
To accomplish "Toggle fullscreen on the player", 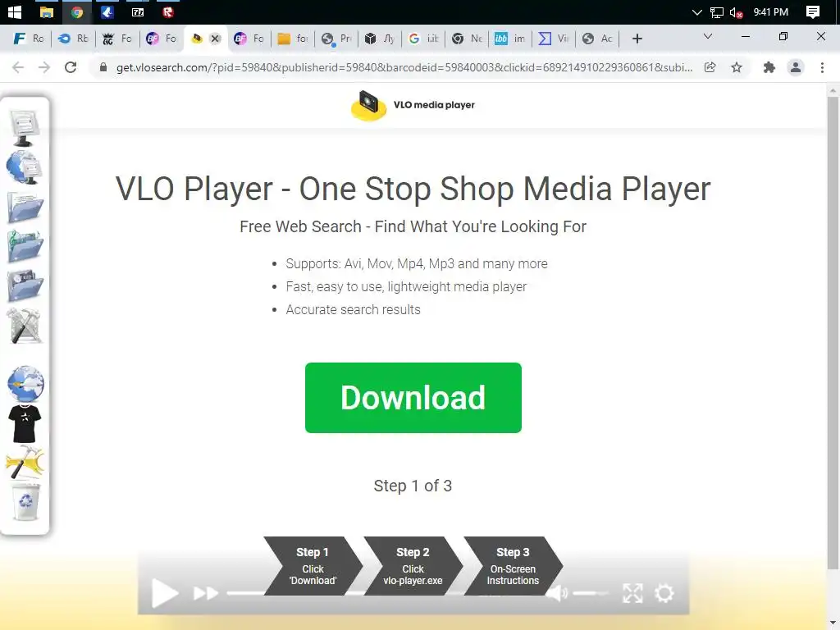I will 632,593.
